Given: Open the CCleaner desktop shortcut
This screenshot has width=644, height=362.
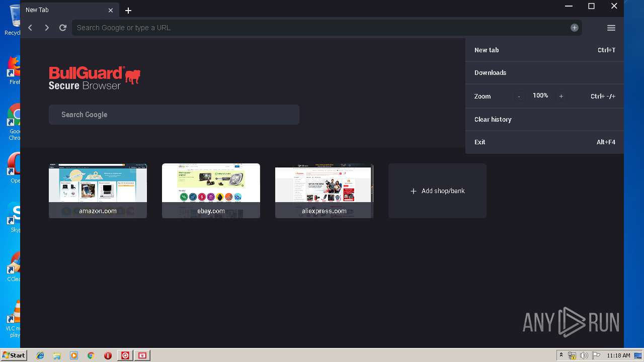Looking at the screenshot, I should (14, 266).
